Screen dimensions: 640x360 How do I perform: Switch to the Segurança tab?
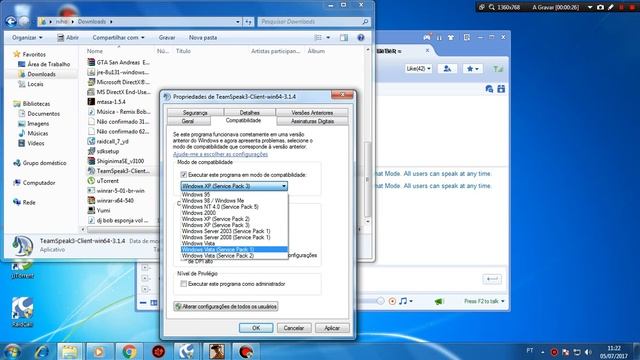click(x=195, y=113)
